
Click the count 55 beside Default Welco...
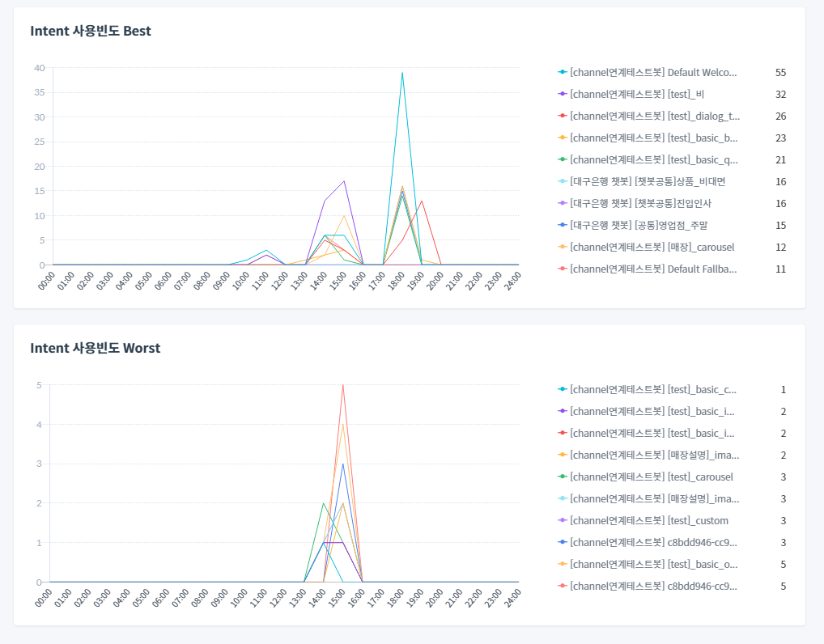click(x=780, y=73)
